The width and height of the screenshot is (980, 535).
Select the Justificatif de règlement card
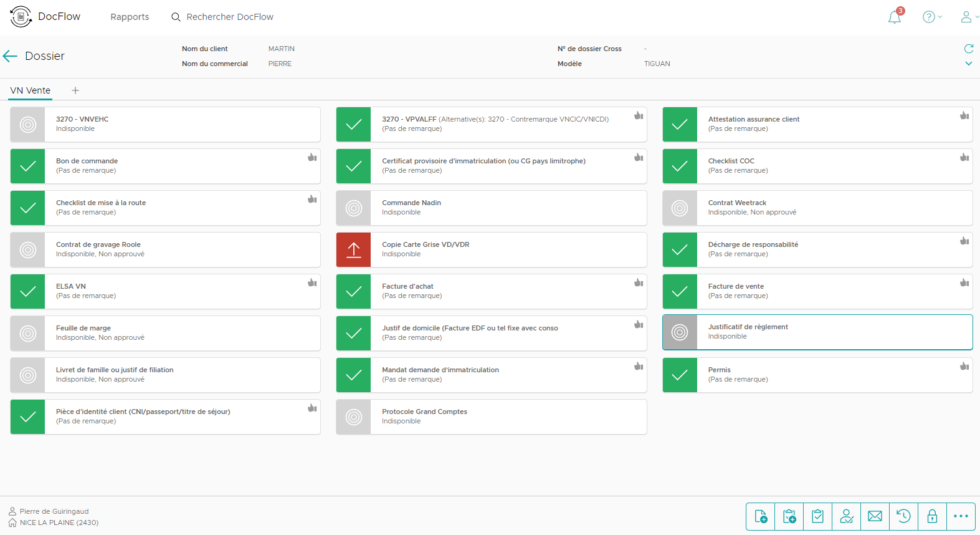pyautogui.click(x=817, y=332)
